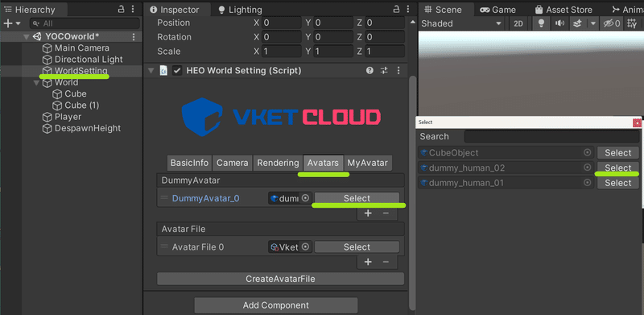Click the DummyAvatar_0 list entry
This screenshot has height=315, width=644.
tap(205, 199)
